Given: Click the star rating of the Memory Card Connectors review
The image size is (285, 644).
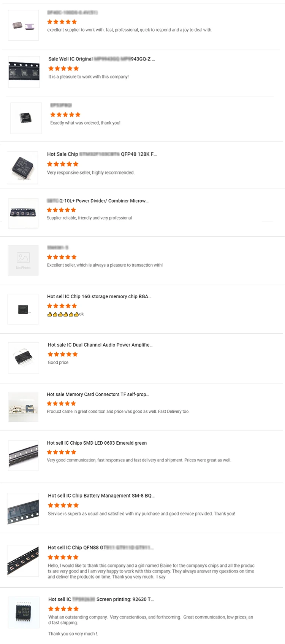Looking at the screenshot, I should pyautogui.click(x=61, y=403).
